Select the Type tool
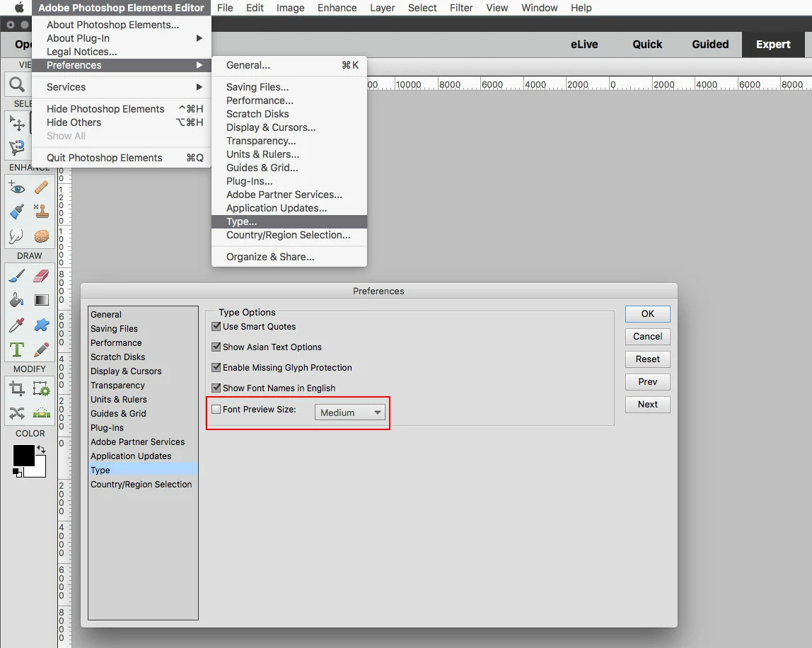 [x=16, y=349]
